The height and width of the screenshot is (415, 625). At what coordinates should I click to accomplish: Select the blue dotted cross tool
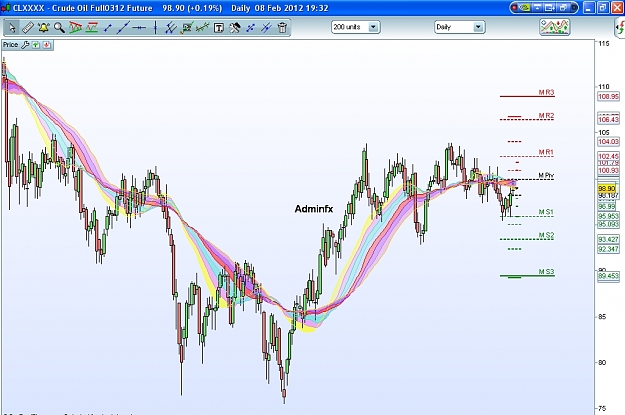coord(250,28)
